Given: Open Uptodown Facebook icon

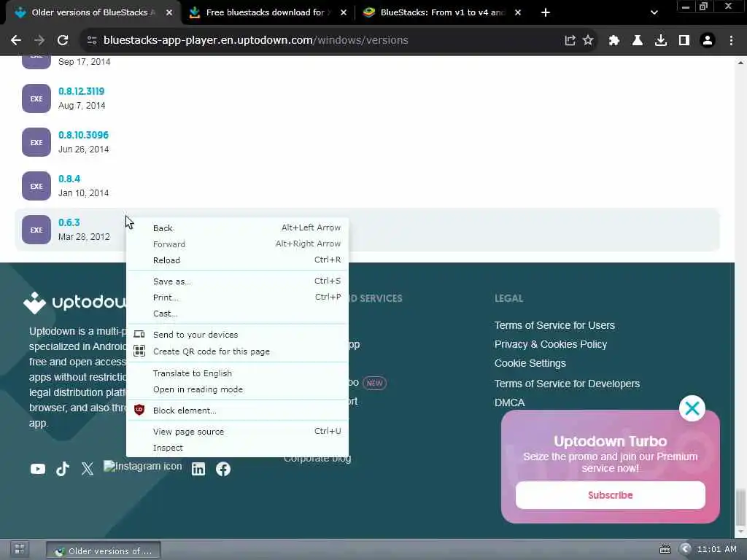Looking at the screenshot, I should pyautogui.click(x=223, y=469).
